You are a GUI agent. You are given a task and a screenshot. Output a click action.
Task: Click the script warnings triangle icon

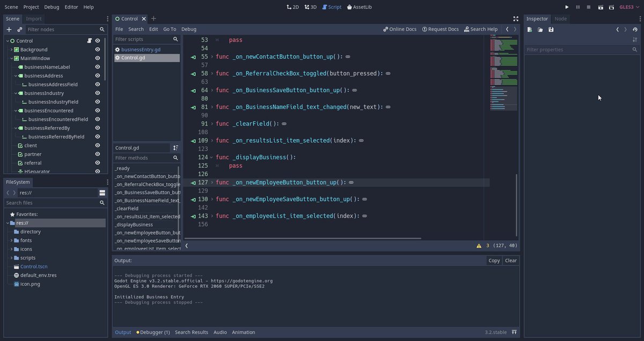[x=479, y=246]
